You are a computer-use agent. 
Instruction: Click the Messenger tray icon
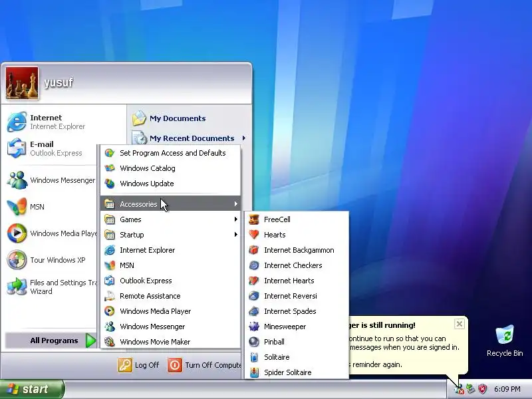tap(459, 389)
